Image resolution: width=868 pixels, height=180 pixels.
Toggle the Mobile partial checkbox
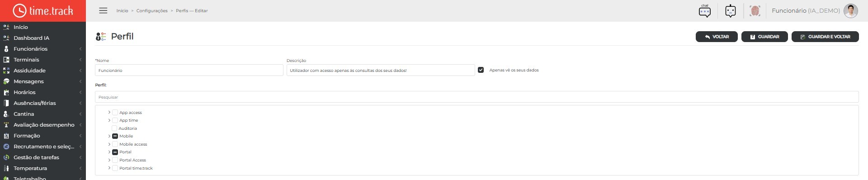115,136
